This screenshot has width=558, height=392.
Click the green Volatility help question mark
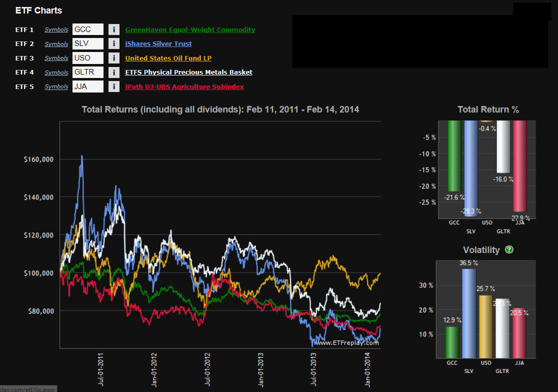tap(509, 249)
